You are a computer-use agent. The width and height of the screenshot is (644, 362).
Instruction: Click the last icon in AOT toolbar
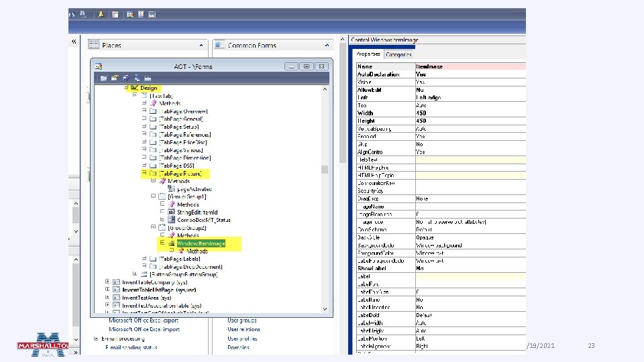(148, 78)
